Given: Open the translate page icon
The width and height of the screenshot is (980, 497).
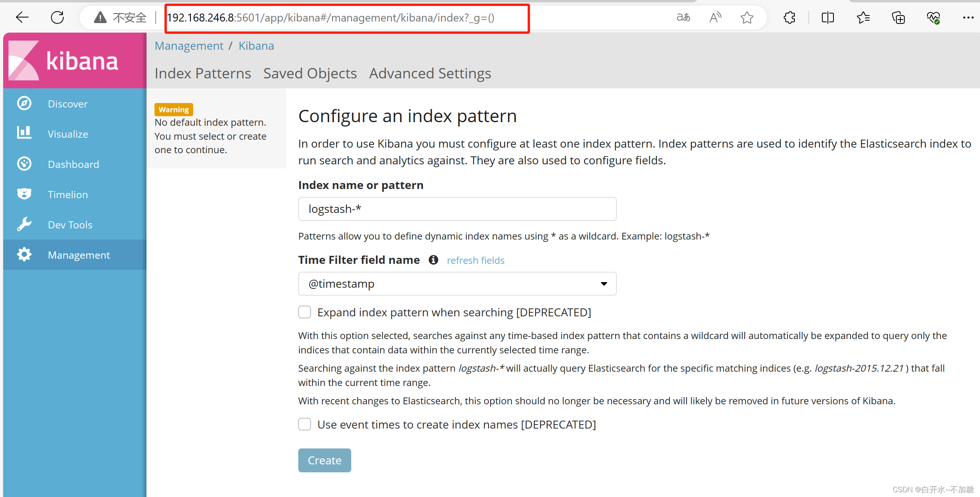Looking at the screenshot, I should point(683,18).
